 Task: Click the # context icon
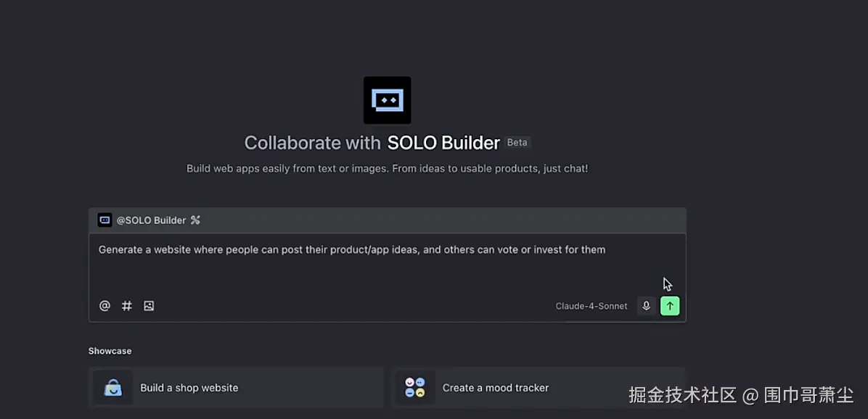[127, 306]
